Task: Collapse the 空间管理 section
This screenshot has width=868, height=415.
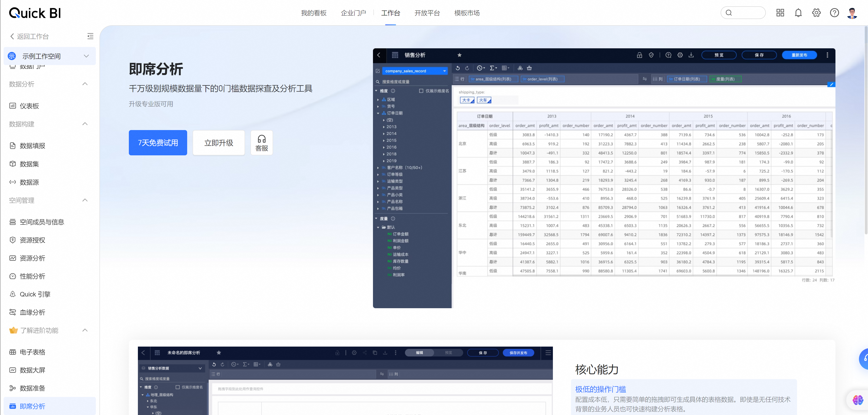Action: 85,200
